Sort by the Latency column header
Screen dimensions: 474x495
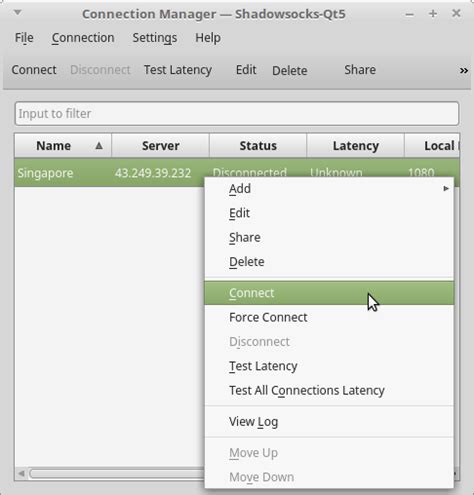click(x=356, y=146)
